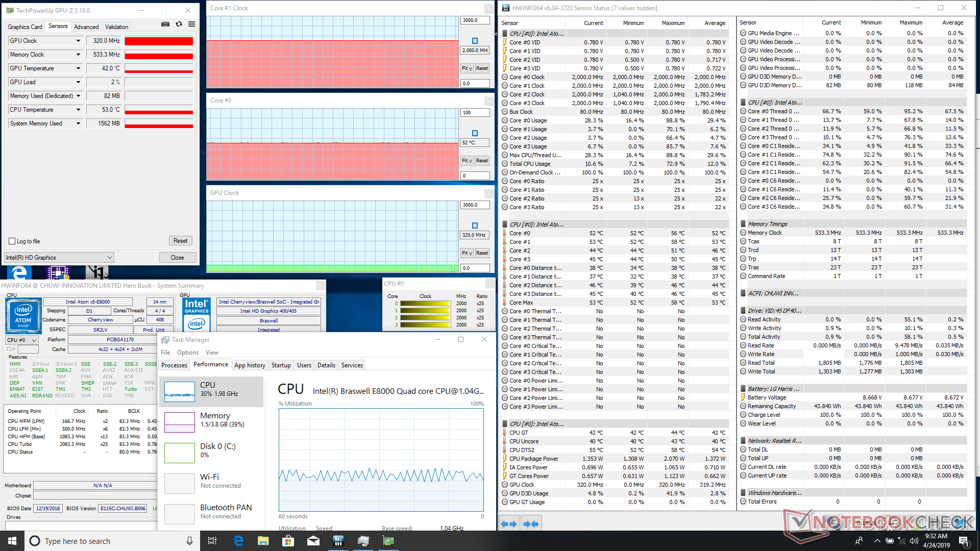This screenshot has height=551, width=980.
Task: Click the GPU-Z refresh icon
Action: pyautogui.click(x=179, y=24)
